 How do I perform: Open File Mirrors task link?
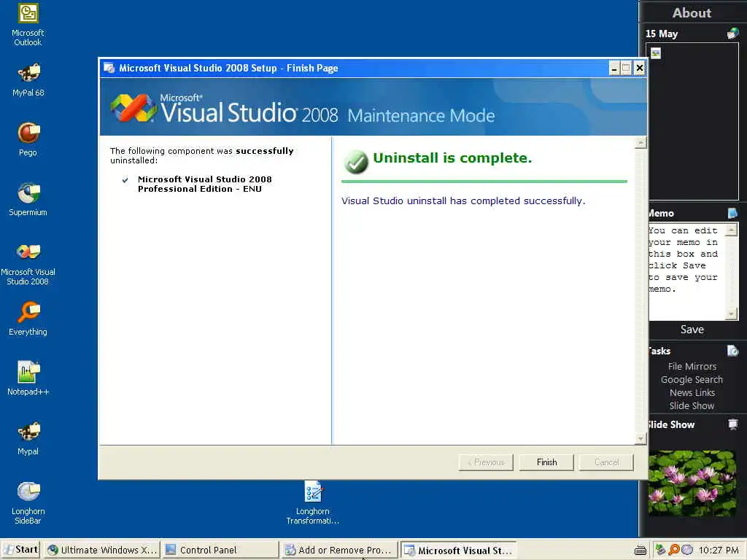coord(692,366)
